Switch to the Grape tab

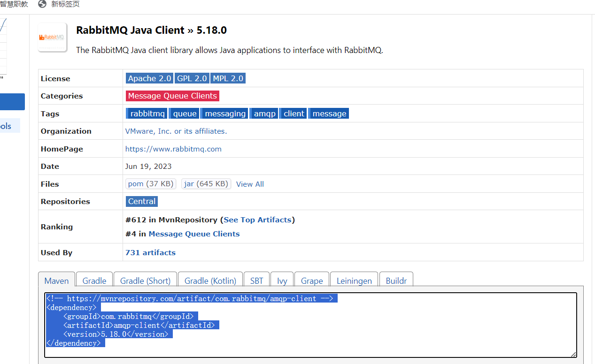312,281
